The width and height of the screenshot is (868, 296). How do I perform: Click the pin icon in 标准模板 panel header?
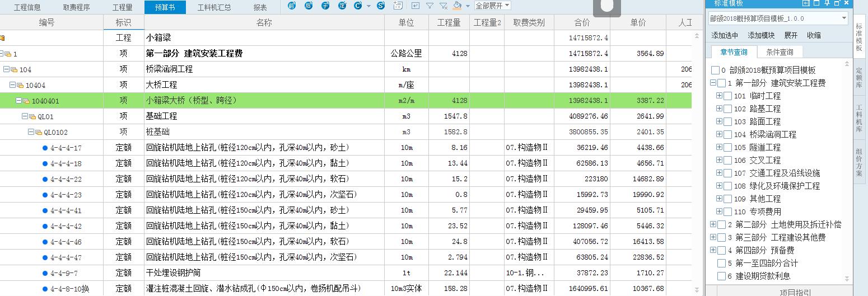827,3
